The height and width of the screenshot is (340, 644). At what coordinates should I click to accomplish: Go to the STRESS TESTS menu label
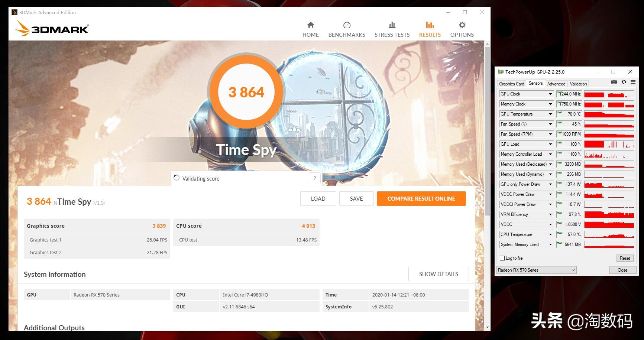(x=392, y=35)
